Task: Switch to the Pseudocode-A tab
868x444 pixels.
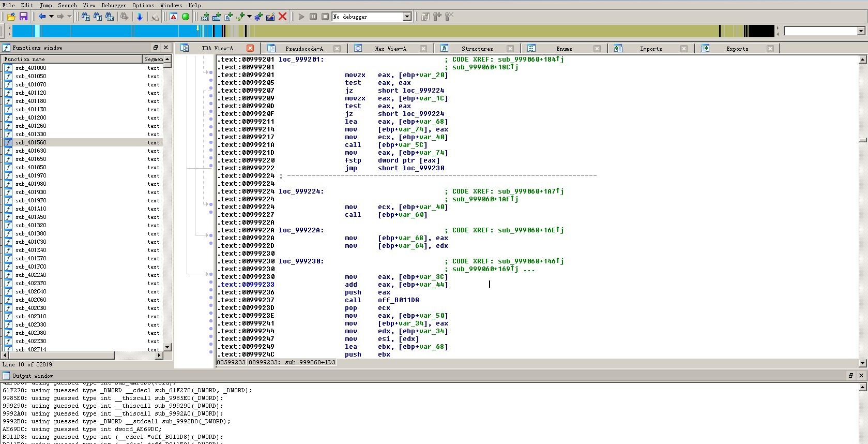Action: 304,49
